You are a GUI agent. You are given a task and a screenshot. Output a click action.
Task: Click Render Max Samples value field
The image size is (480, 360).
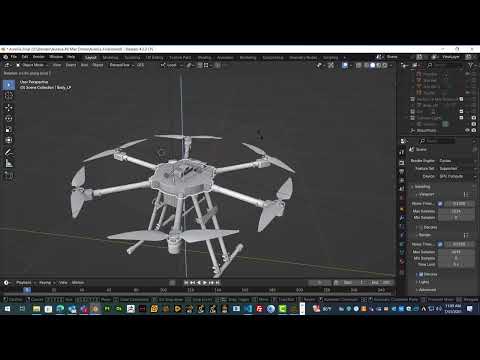click(456, 252)
